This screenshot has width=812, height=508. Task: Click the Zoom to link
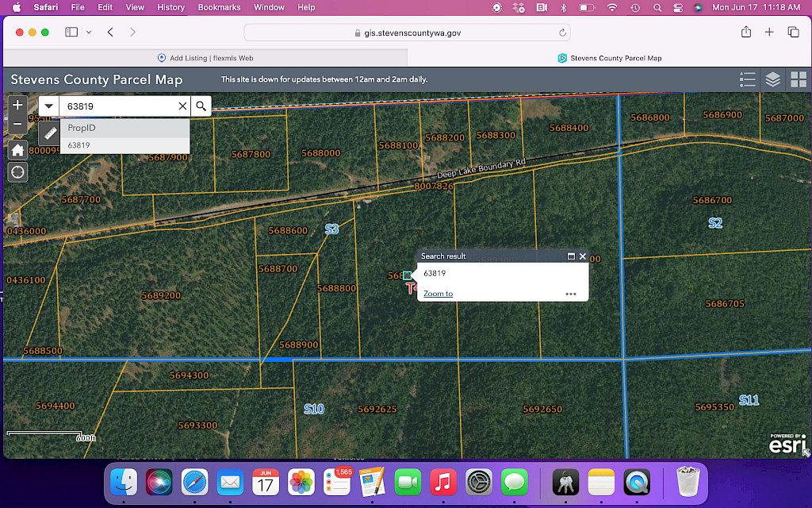[x=438, y=294]
